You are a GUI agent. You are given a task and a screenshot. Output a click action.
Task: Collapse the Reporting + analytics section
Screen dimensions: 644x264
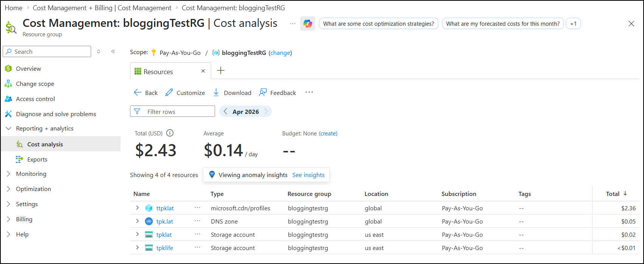click(x=9, y=129)
